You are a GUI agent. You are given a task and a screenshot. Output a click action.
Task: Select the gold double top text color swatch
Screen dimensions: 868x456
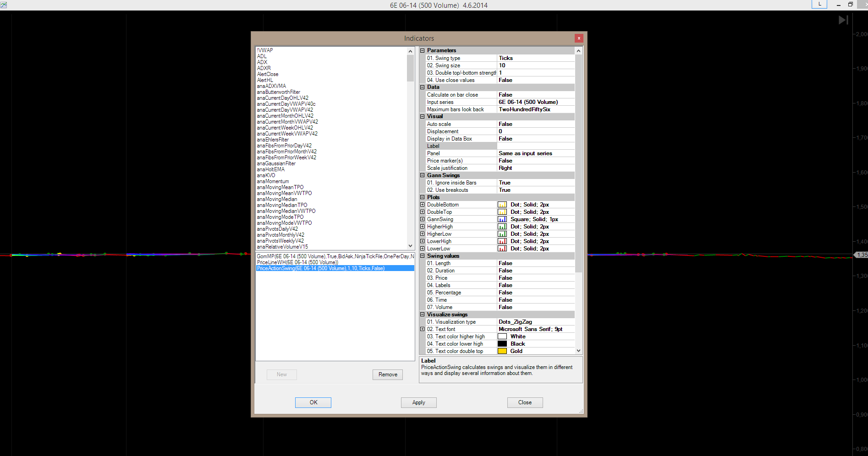tap(502, 351)
